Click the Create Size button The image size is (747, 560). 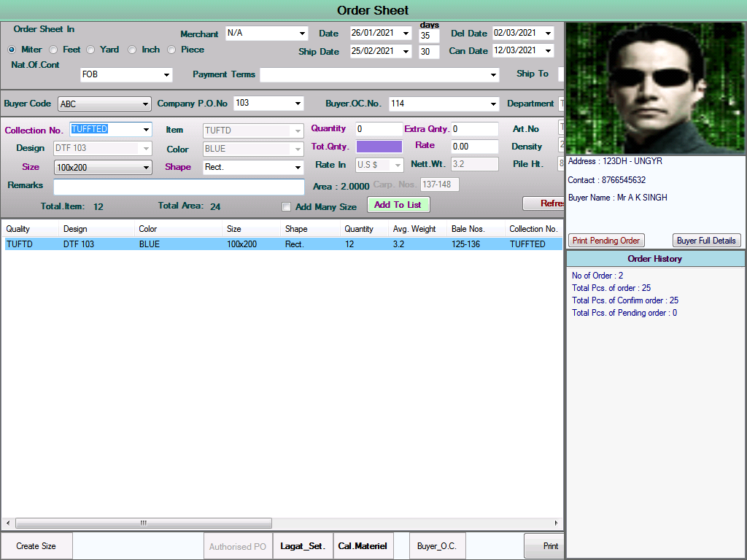(x=36, y=546)
